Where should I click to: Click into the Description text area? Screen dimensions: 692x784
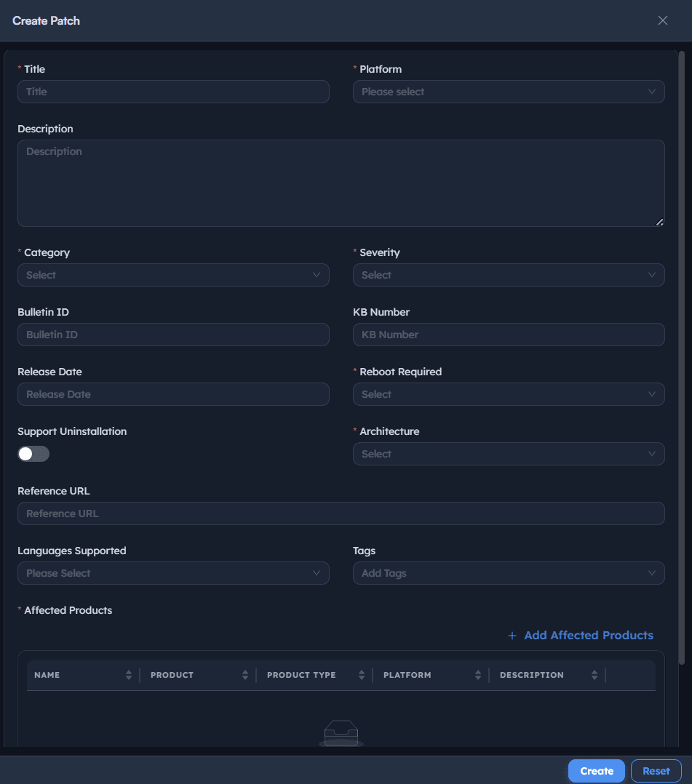pos(341,183)
